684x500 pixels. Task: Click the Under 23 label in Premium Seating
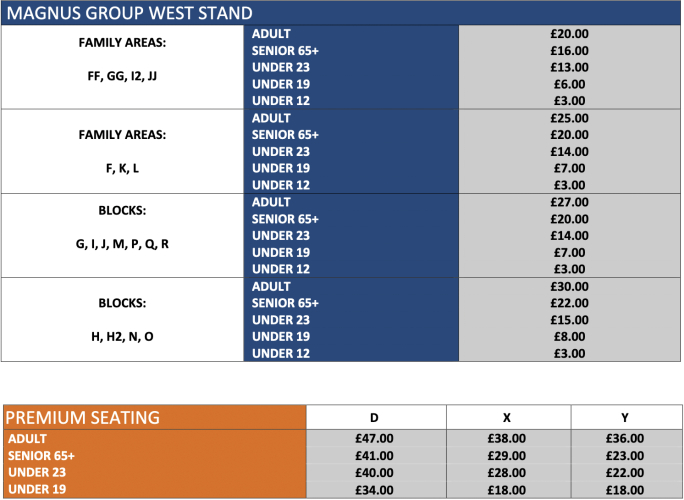[x=37, y=473]
